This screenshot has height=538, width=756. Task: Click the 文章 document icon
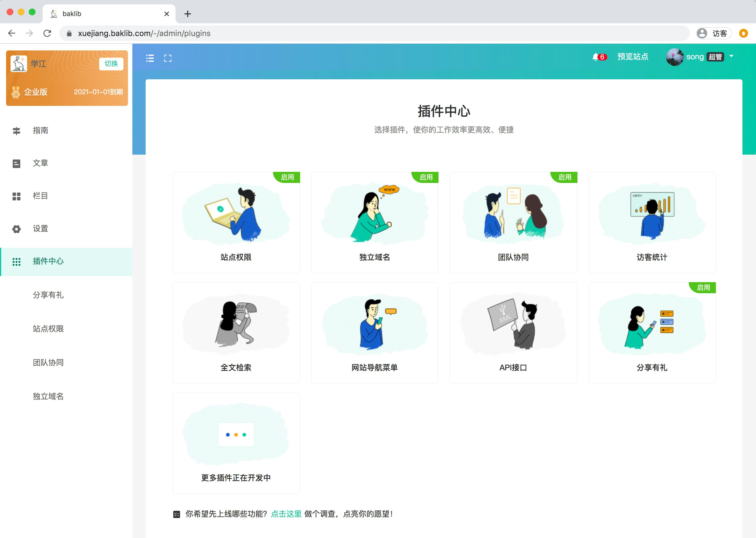point(17,163)
